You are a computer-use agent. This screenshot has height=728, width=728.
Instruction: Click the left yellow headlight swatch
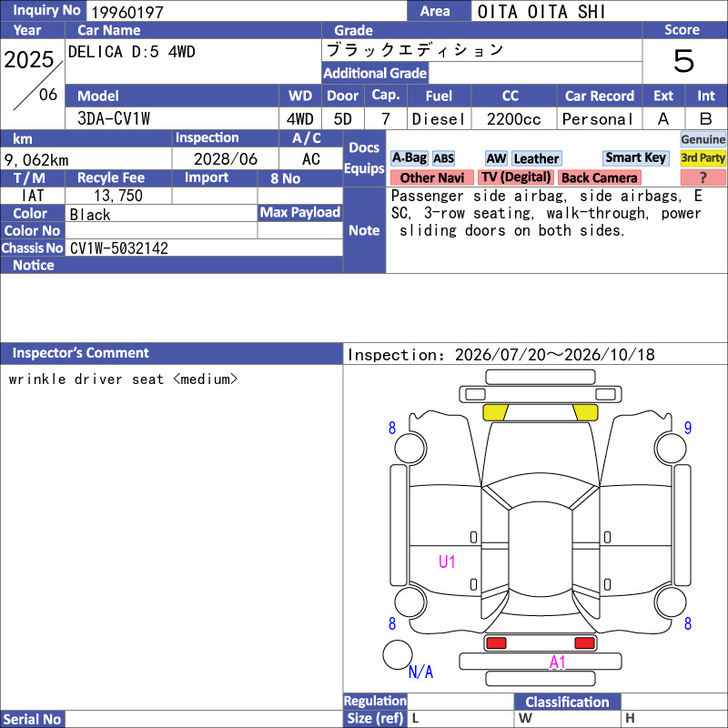tap(495, 412)
